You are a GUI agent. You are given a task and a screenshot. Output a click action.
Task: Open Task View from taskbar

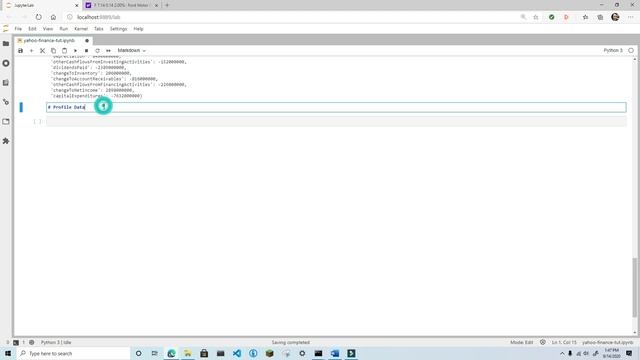tap(155, 353)
